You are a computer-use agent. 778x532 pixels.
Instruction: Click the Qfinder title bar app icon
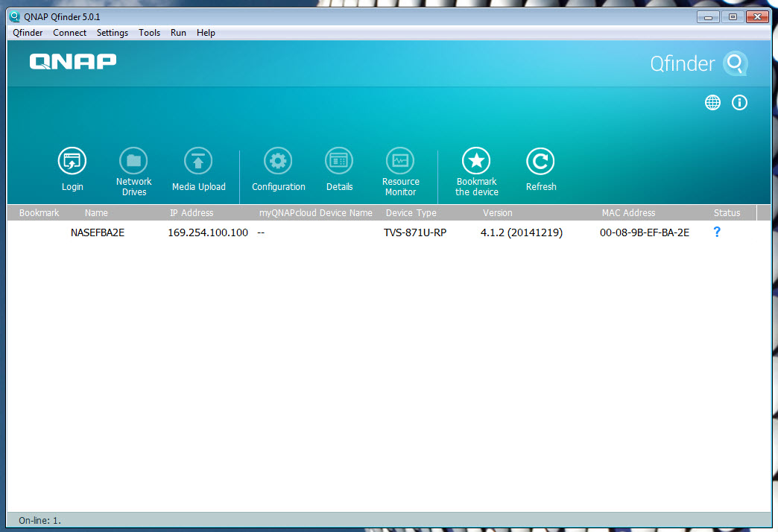coord(15,16)
